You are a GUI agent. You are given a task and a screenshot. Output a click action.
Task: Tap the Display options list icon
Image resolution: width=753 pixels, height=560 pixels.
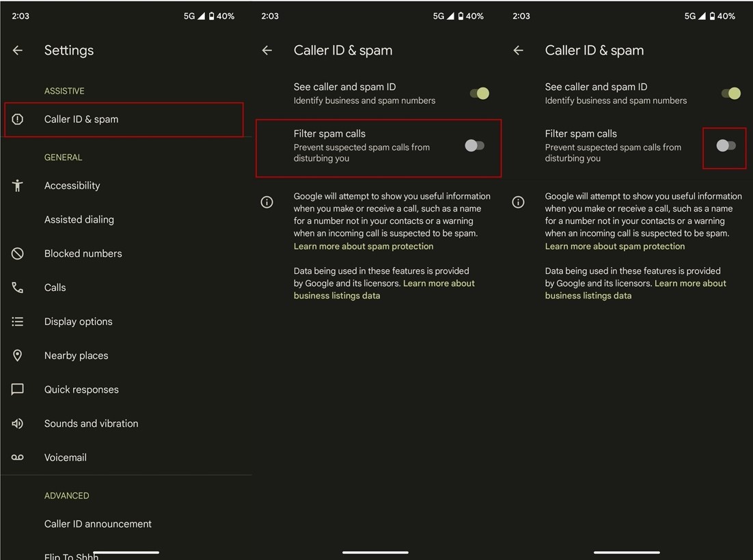click(x=18, y=322)
